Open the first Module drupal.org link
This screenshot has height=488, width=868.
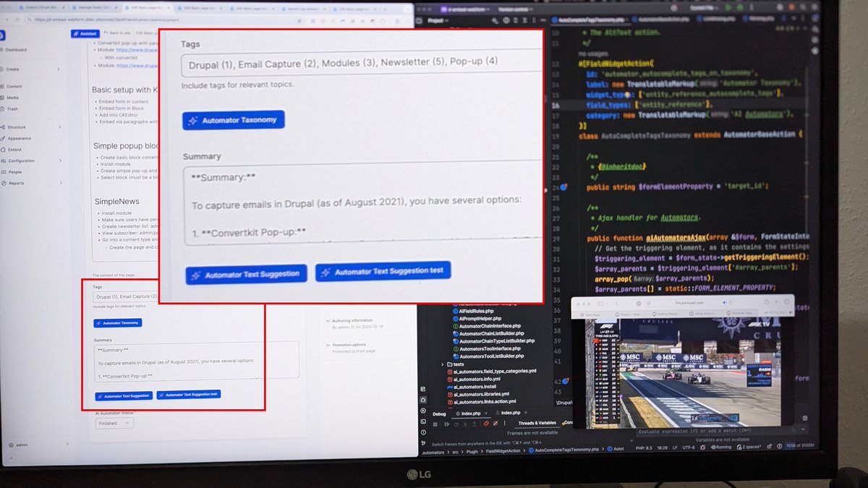click(137, 51)
